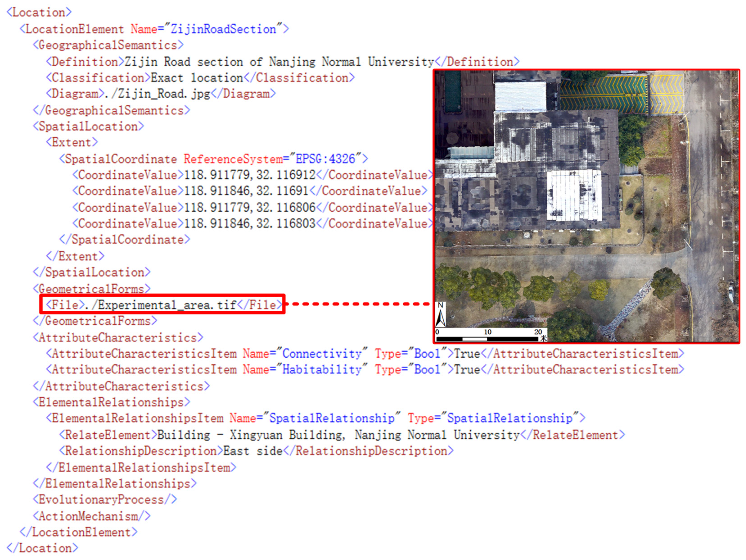746x560 pixels.
Task: Click the aerial photo of Zijin Road
Action: (586, 206)
